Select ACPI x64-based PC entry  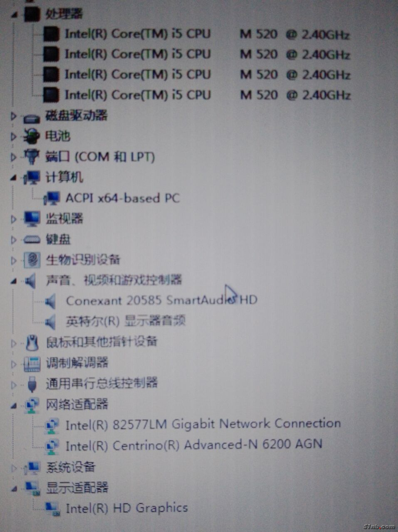click(x=122, y=198)
